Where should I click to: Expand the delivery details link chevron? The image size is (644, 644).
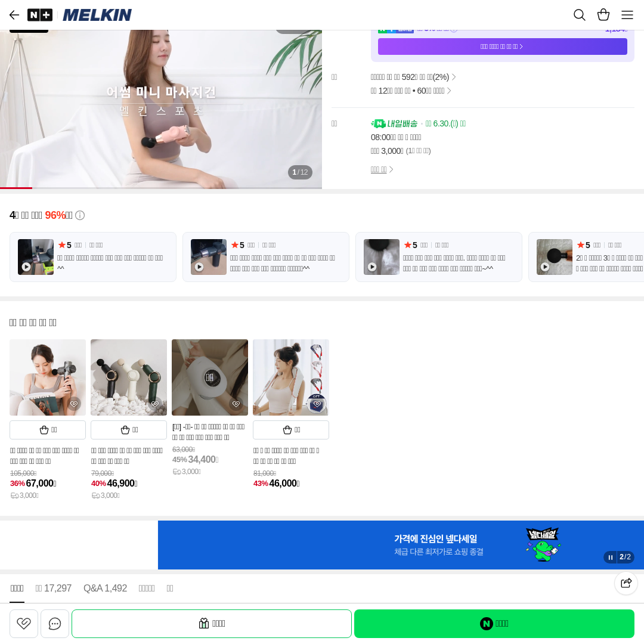(391, 169)
